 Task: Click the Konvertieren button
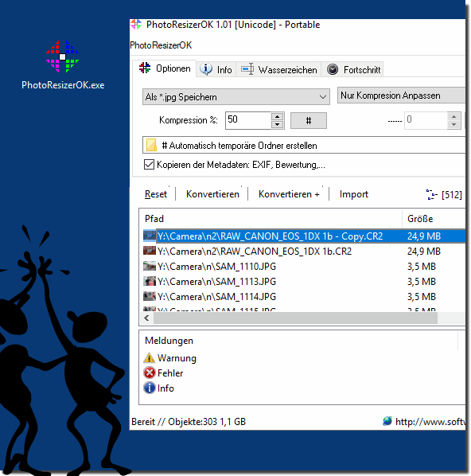tap(212, 194)
